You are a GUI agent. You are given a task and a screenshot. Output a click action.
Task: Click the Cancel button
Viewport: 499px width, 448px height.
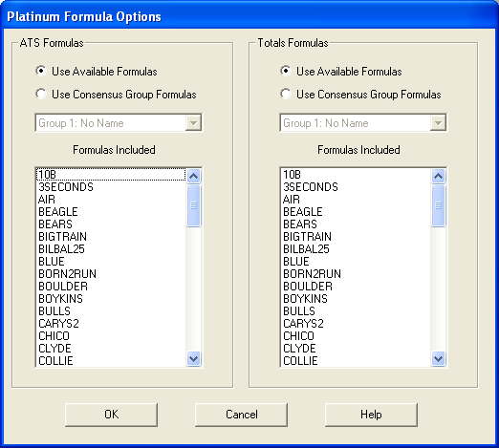click(241, 415)
